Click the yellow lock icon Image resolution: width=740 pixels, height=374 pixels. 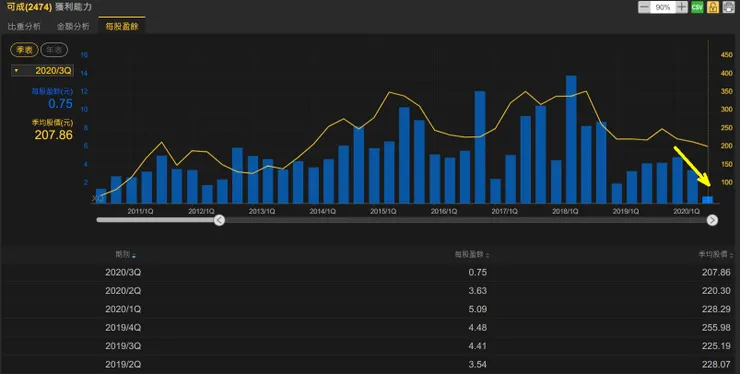point(713,7)
